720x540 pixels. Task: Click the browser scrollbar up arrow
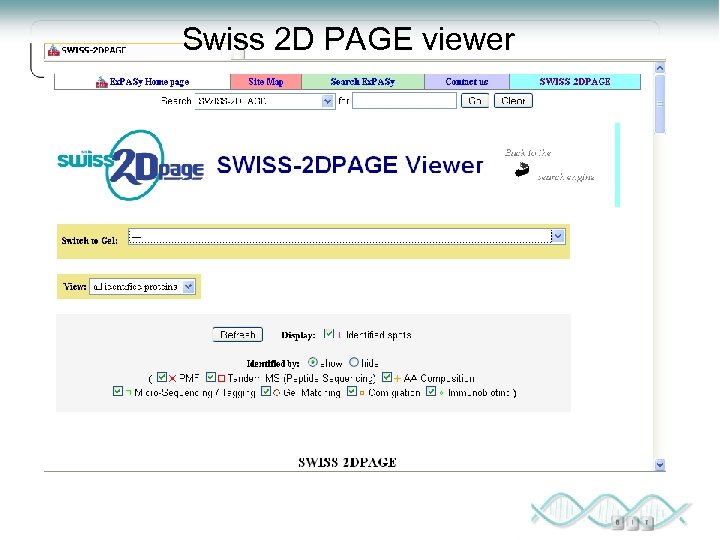click(x=660, y=68)
